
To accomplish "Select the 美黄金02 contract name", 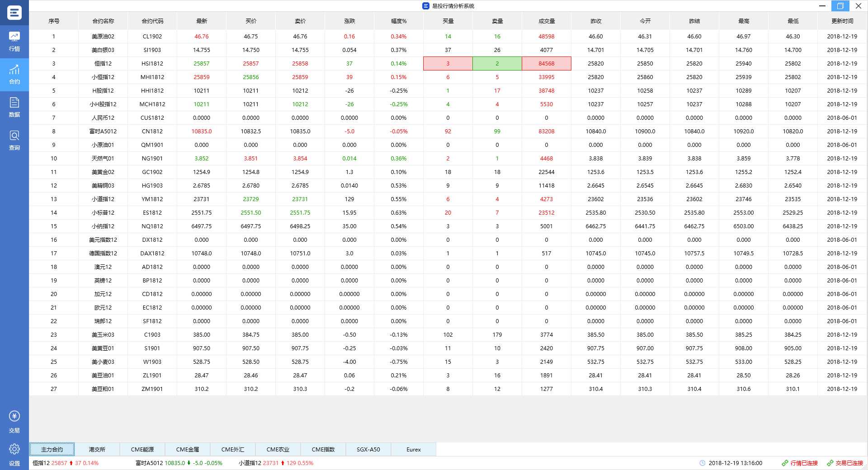I will coord(103,172).
